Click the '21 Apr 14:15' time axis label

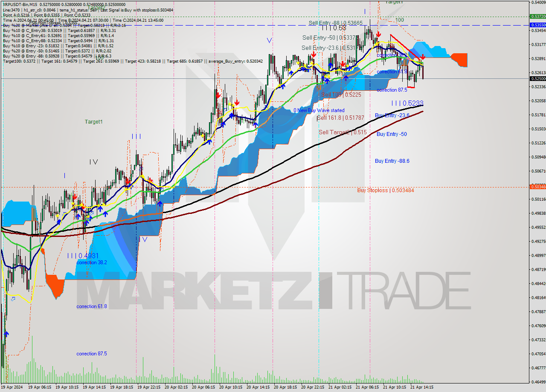pos(421,387)
